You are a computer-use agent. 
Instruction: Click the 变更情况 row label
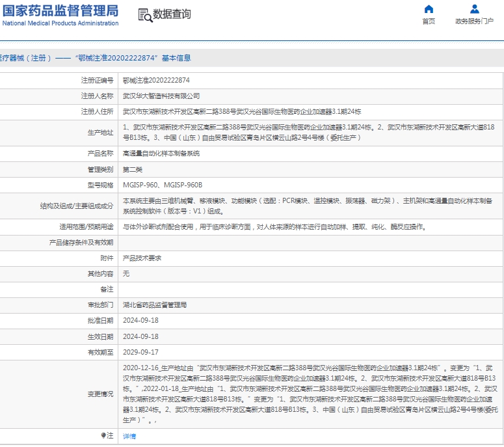[100, 394]
